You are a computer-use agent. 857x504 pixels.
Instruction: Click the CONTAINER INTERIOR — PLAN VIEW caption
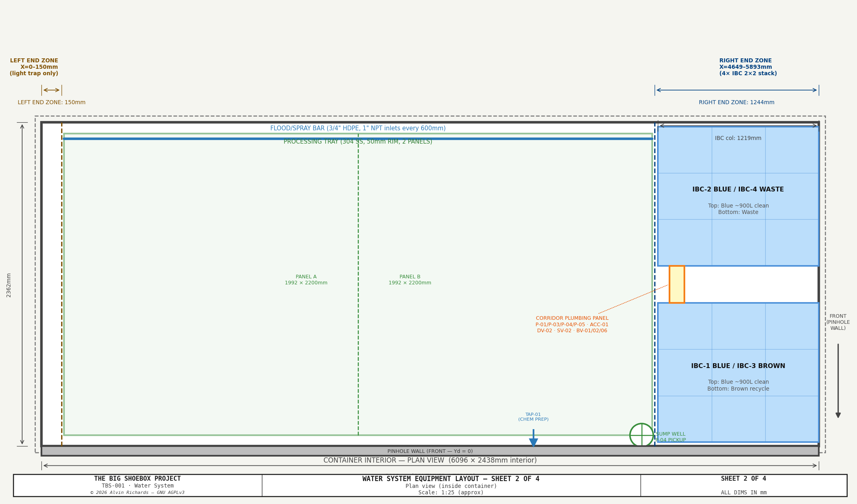(430, 461)
